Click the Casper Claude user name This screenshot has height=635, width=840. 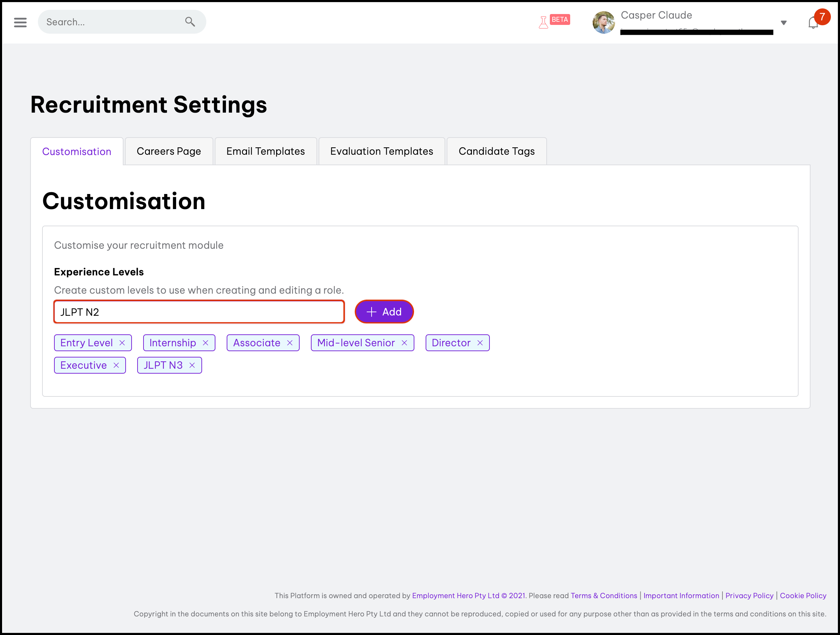tap(656, 15)
